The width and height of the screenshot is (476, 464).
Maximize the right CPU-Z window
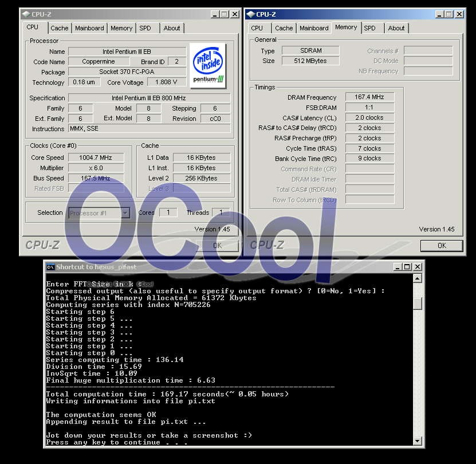(449, 14)
